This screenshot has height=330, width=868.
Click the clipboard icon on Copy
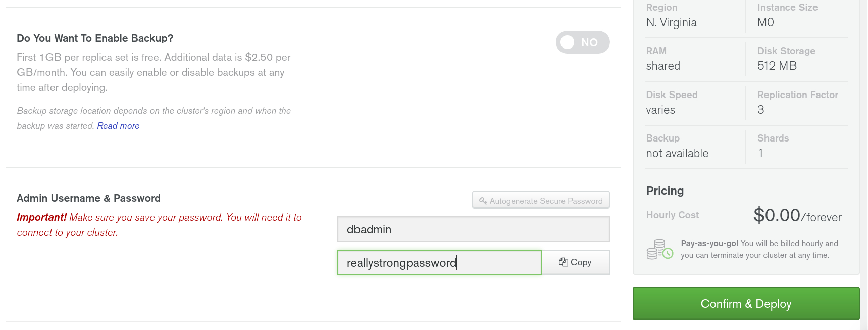click(x=564, y=262)
